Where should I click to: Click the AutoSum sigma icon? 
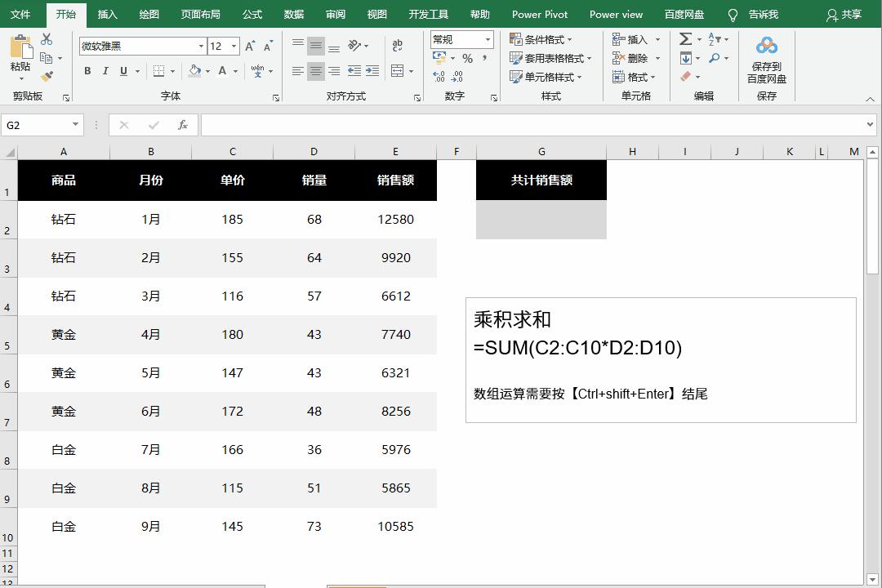685,39
